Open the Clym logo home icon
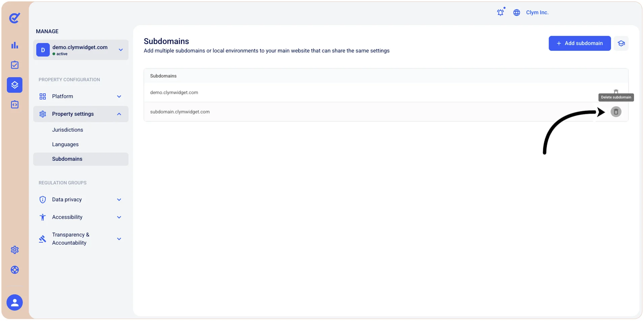This screenshot has width=644, height=321. (x=14, y=18)
